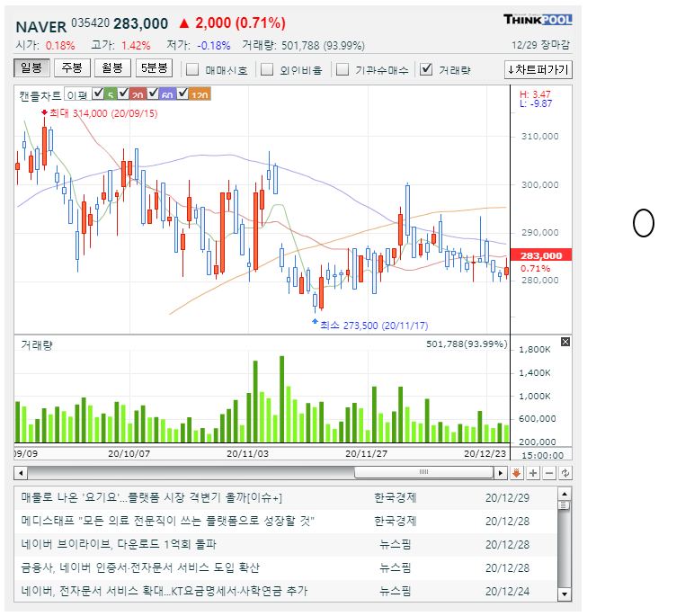Uncheck the 거래량 volume checkbox
The height and width of the screenshot is (616, 694).
pyautogui.click(x=426, y=69)
